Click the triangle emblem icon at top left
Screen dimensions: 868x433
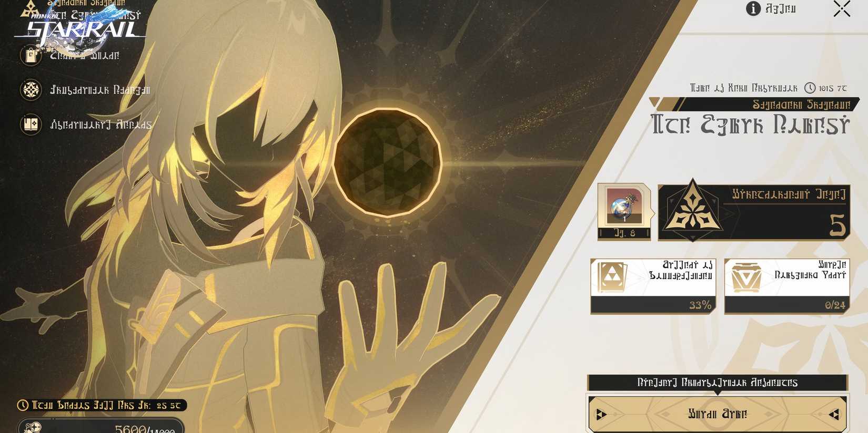pyautogui.click(x=31, y=9)
